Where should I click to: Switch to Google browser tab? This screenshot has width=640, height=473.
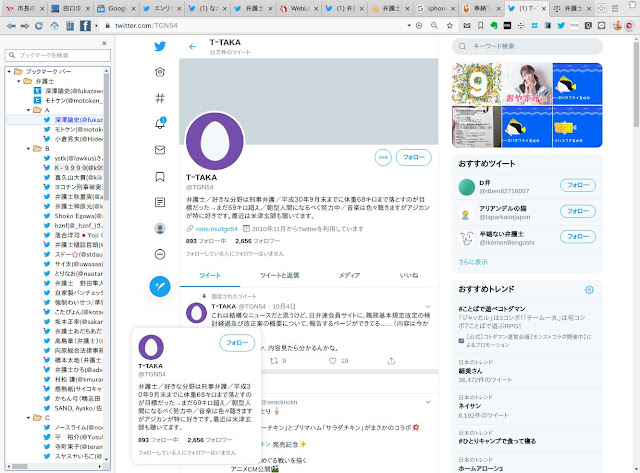tap(116, 8)
